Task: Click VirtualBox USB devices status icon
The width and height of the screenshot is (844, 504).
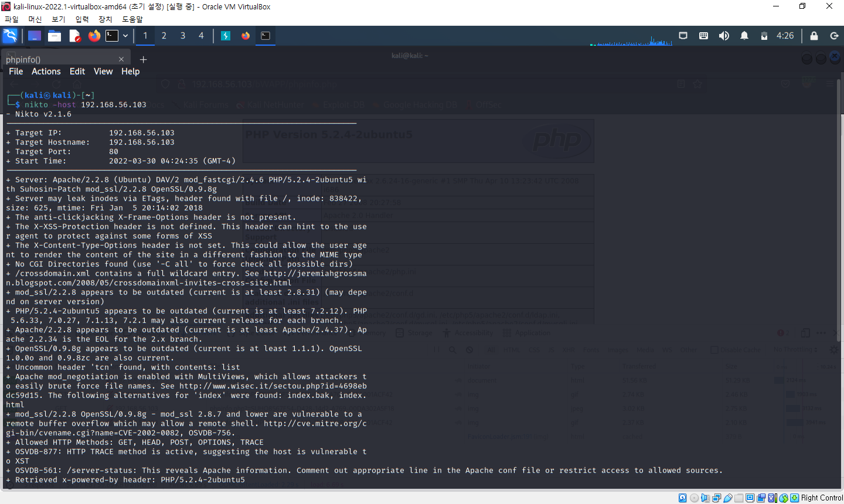Action: tap(728, 498)
